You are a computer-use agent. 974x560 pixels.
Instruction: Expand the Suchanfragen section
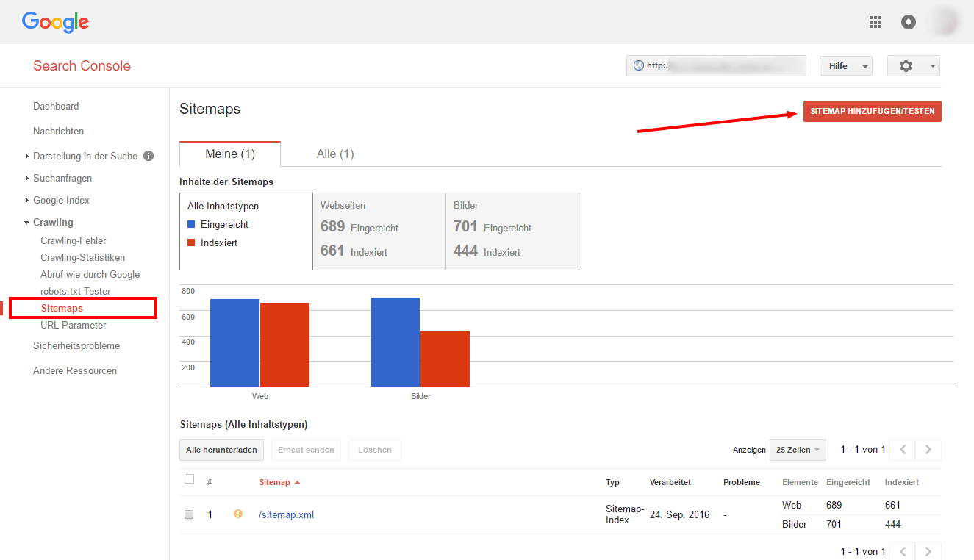click(27, 178)
